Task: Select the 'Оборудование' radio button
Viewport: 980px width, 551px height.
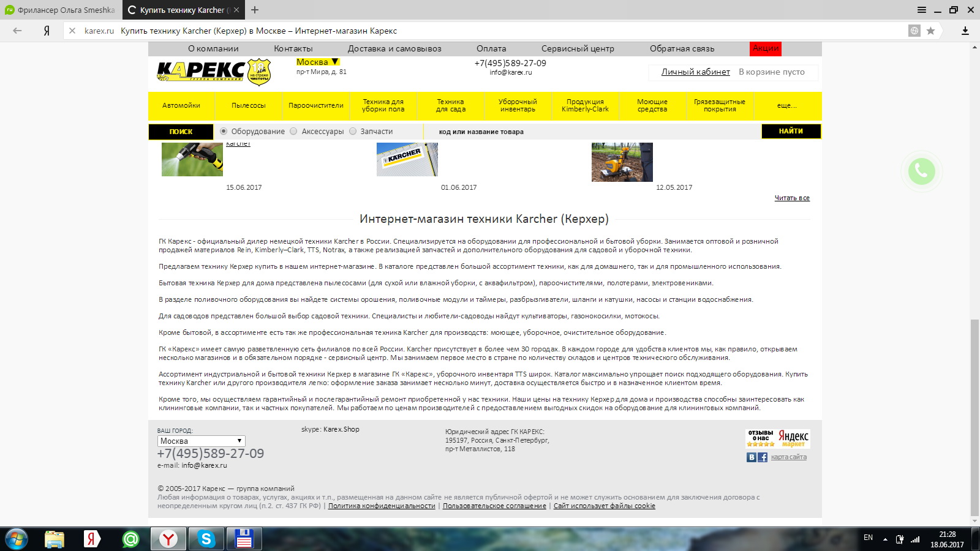Action: click(x=224, y=131)
